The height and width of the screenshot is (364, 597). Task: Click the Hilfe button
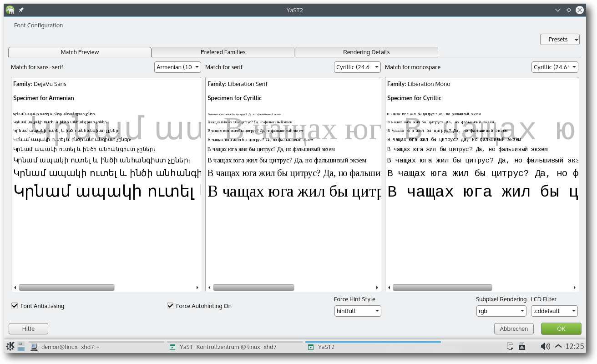(28, 329)
